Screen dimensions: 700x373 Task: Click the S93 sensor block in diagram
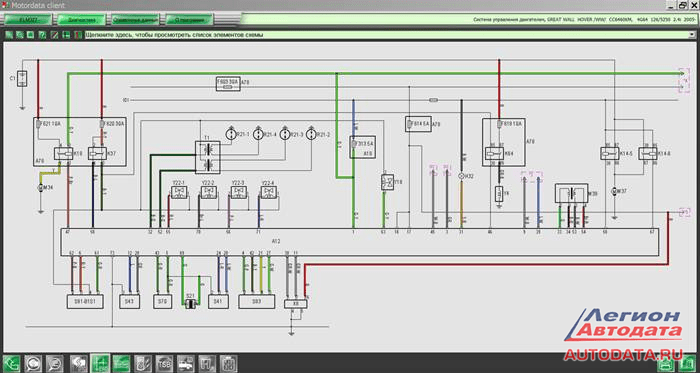coord(256,302)
